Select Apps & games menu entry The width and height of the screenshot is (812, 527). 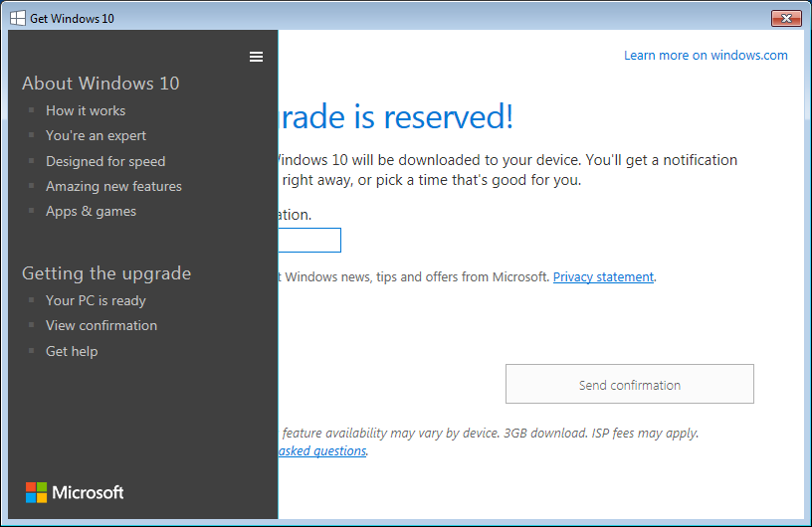(92, 211)
